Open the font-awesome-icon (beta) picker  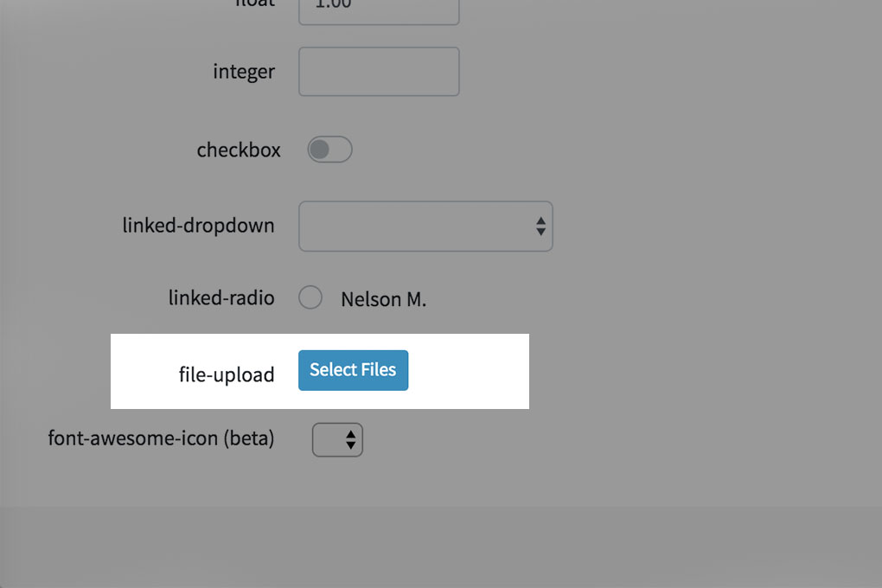pos(337,439)
